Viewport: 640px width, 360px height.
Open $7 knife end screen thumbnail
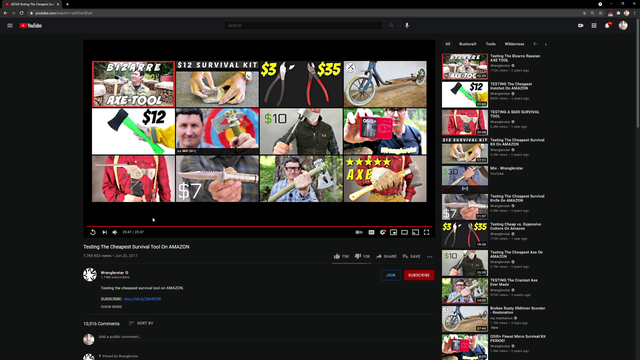[217, 179]
